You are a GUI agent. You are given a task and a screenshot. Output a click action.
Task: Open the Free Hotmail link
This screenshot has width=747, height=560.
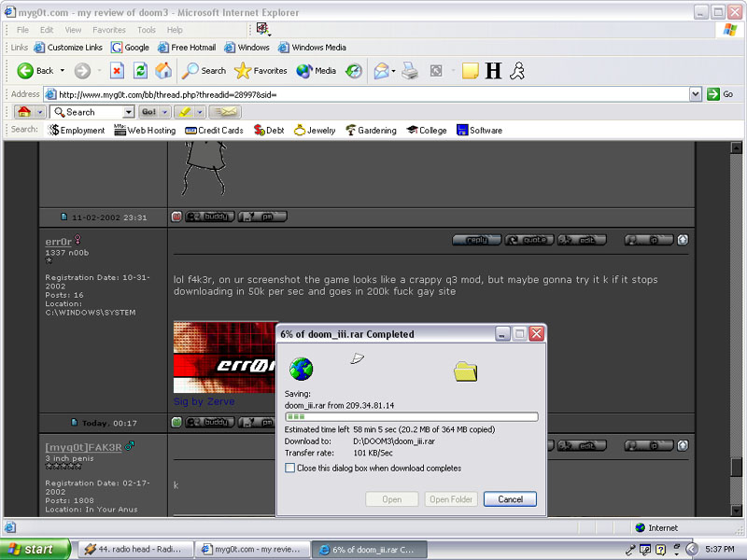pyautogui.click(x=187, y=48)
